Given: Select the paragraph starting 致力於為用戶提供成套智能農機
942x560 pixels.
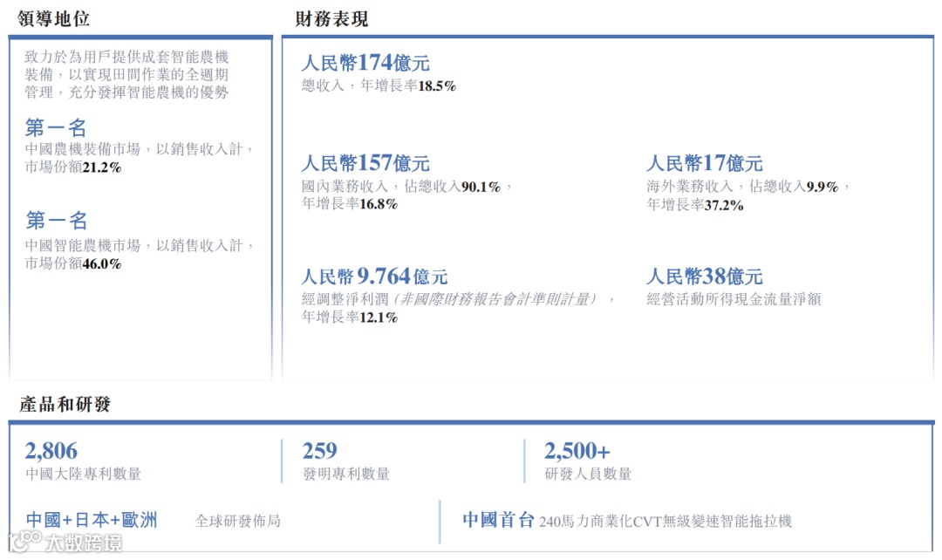Looking at the screenshot, I should click(126, 74).
